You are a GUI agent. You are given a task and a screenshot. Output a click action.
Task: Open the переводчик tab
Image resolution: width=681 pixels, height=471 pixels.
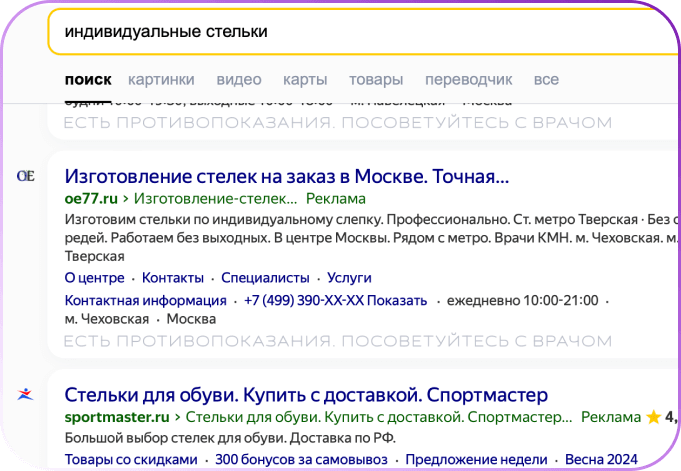tap(469, 80)
